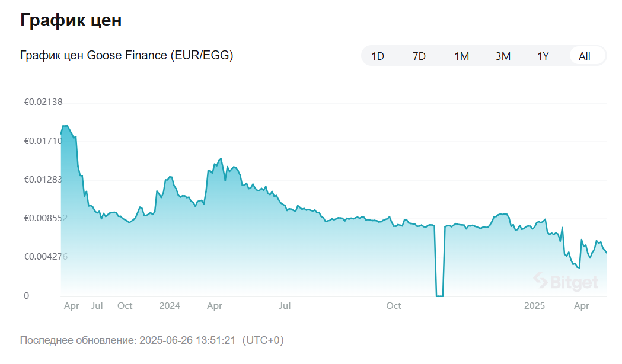Click the Goose Finance (EUR/EGG) chart subtitle
Image resolution: width=622 pixels, height=364 pixels.
126,55
